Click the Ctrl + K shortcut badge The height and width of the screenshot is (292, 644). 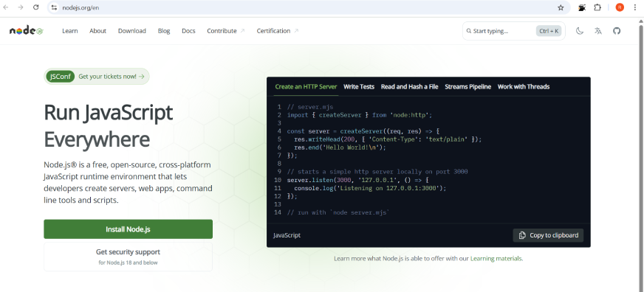click(549, 31)
